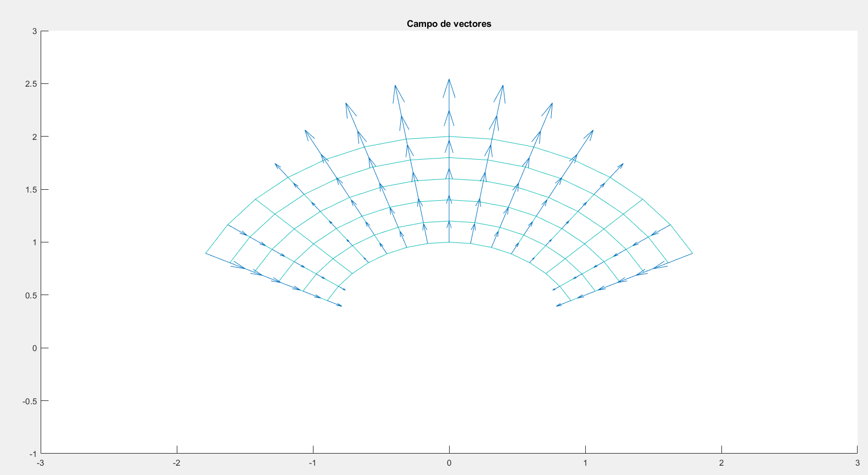Select the y-axis tick label 3
Screen dimensions: 868x475
(x=35, y=31)
